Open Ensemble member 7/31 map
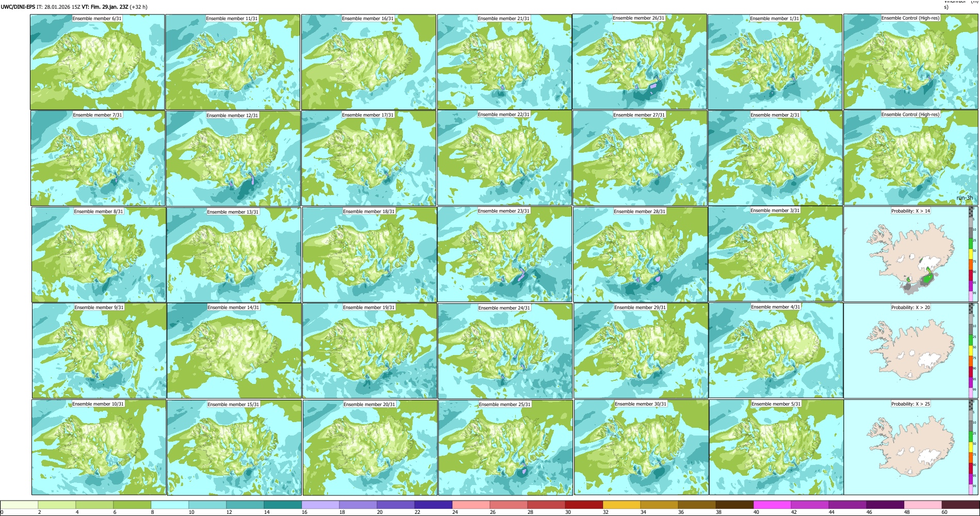The height and width of the screenshot is (516, 980). tap(98, 158)
